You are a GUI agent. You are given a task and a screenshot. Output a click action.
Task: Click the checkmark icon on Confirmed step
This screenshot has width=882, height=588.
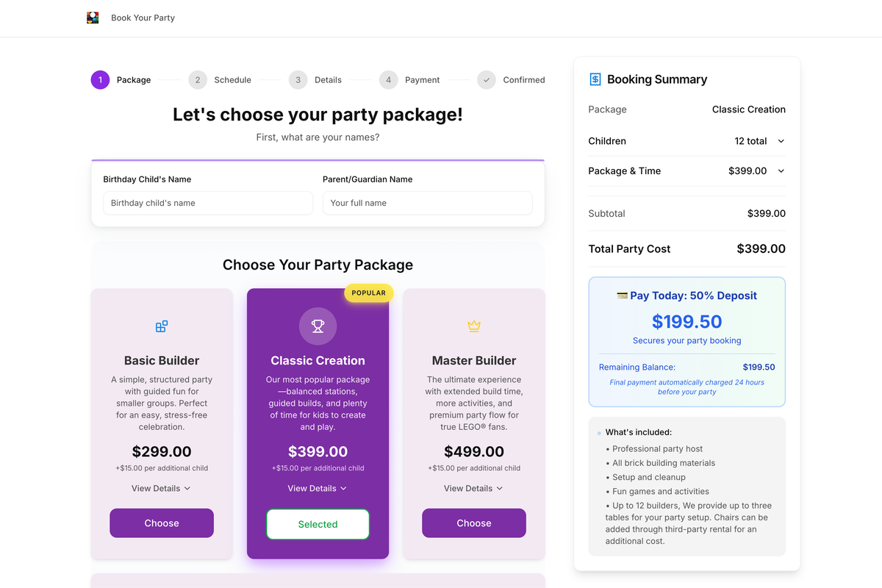click(x=486, y=79)
